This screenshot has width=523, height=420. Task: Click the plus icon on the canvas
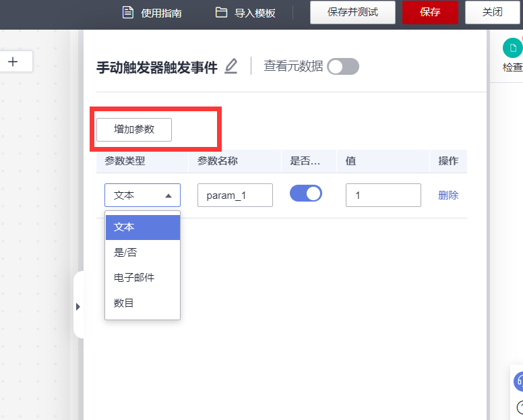[13, 61]
